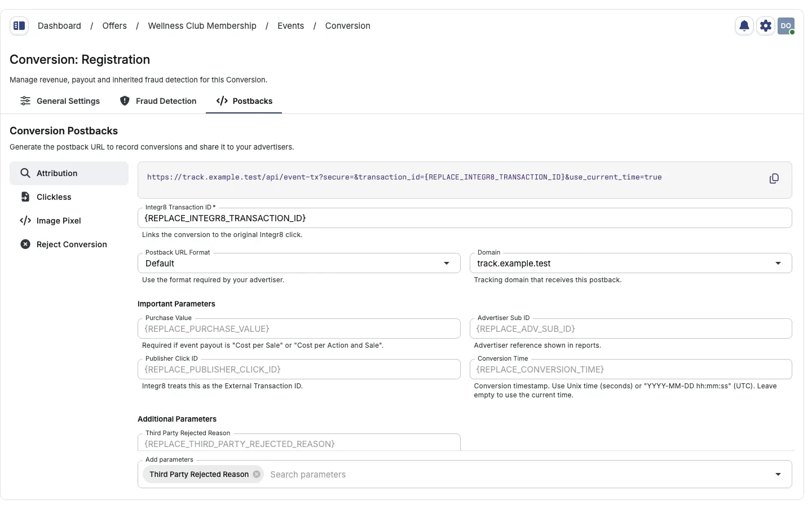
Task: Open the notifications bell
Action: coord(744,25)
